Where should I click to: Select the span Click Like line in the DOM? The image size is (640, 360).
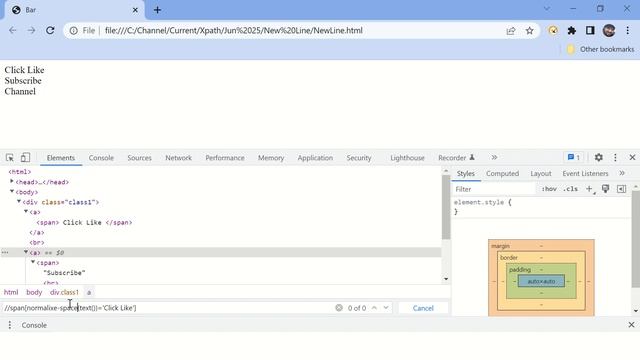[84, 222]
